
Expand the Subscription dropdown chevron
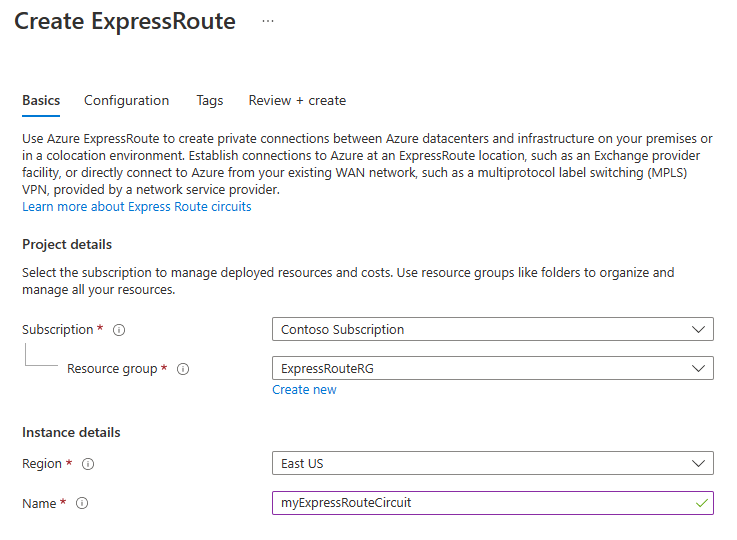tap(698, 329)
